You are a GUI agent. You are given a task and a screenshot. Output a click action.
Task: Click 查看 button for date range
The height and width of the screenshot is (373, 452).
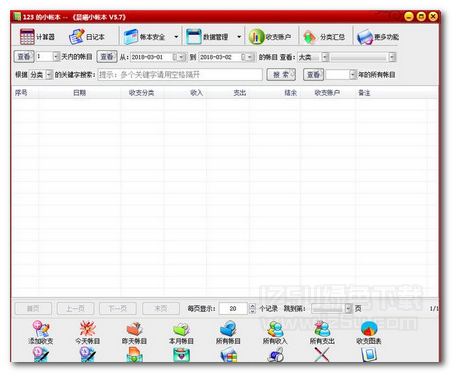pyautogui.click(x=107, y=57)
